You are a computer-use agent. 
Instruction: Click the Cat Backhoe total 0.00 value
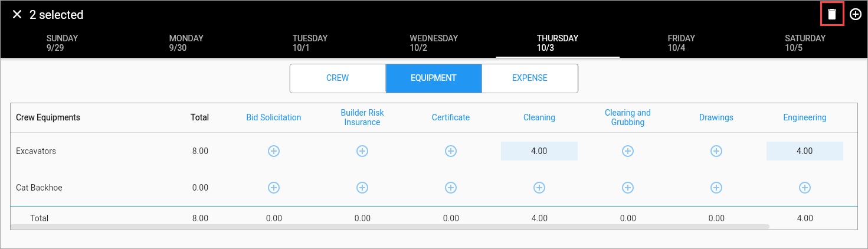pyautogui.click(x=200, y=188)
